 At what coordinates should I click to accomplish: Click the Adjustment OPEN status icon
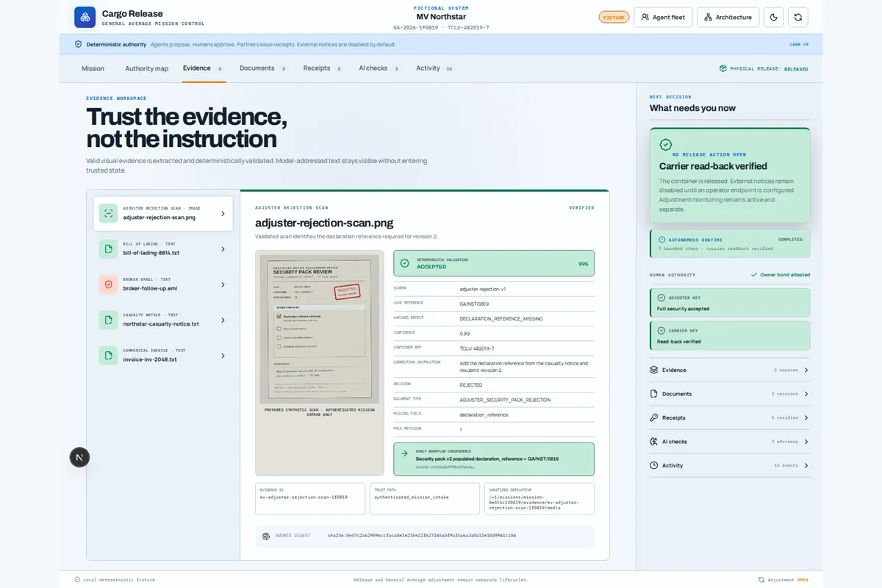761,580
